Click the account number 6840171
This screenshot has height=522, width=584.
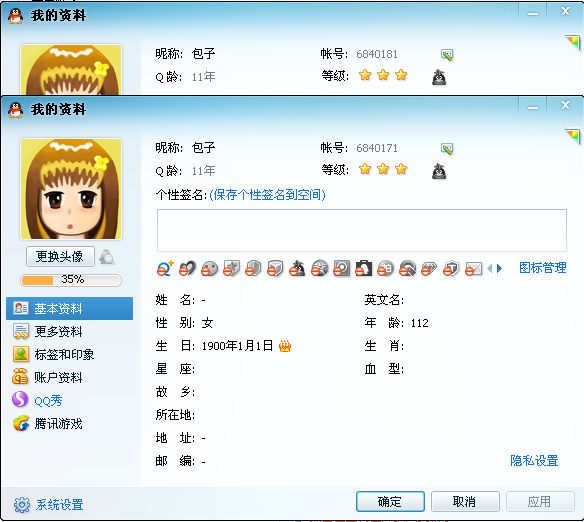377,148
